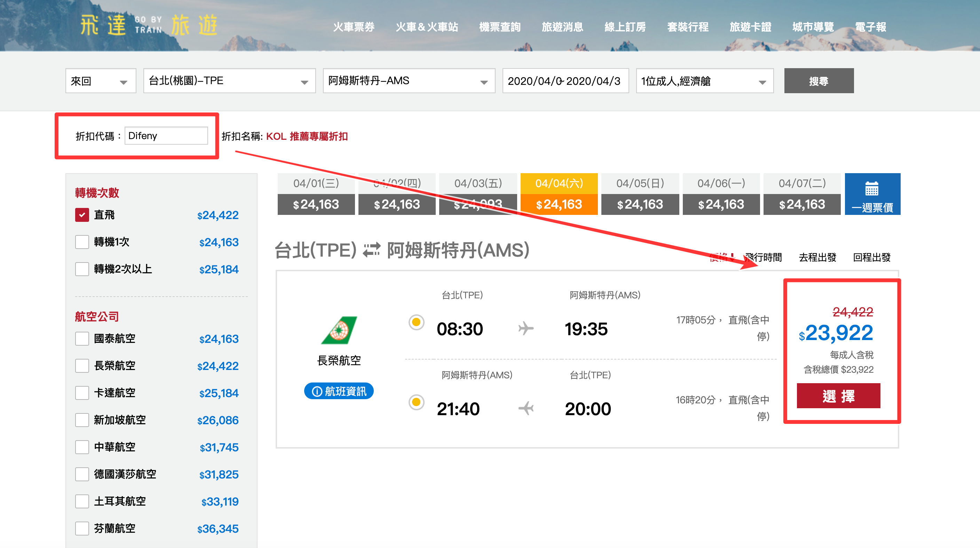
Task: Select the 04/05(日) date tab
Action: click(640, 194)
